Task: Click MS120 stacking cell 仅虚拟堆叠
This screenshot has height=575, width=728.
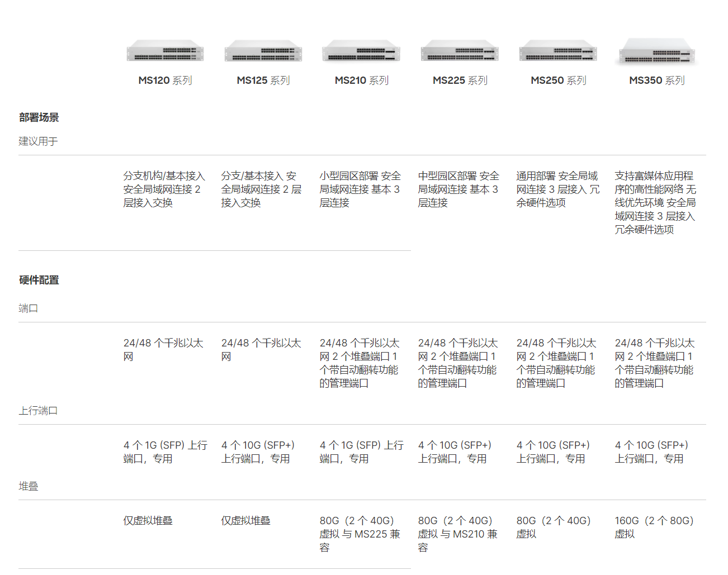Action: coord(148,521)
